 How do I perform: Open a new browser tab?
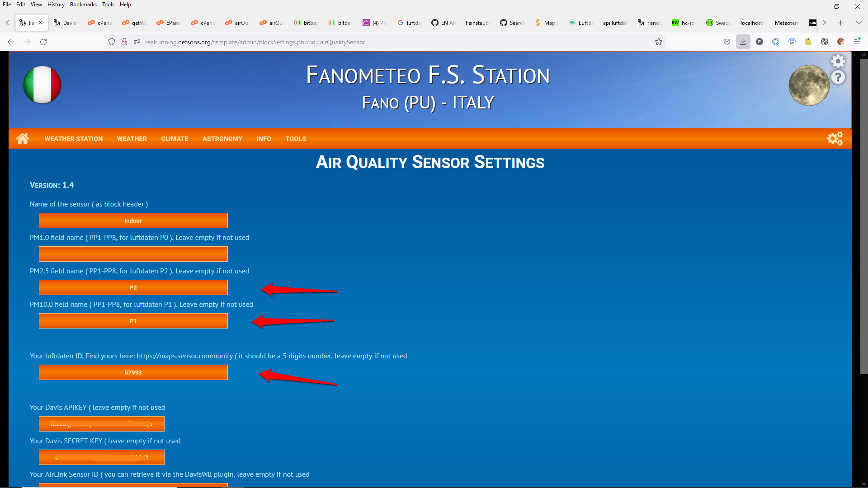pyautogui.click(x=840, y=23)
